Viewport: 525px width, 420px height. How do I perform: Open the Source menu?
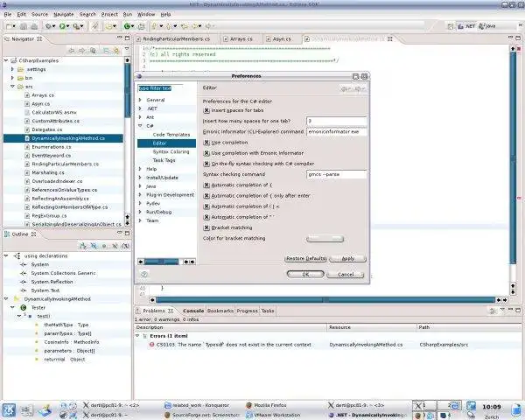(x=39, y=14)
